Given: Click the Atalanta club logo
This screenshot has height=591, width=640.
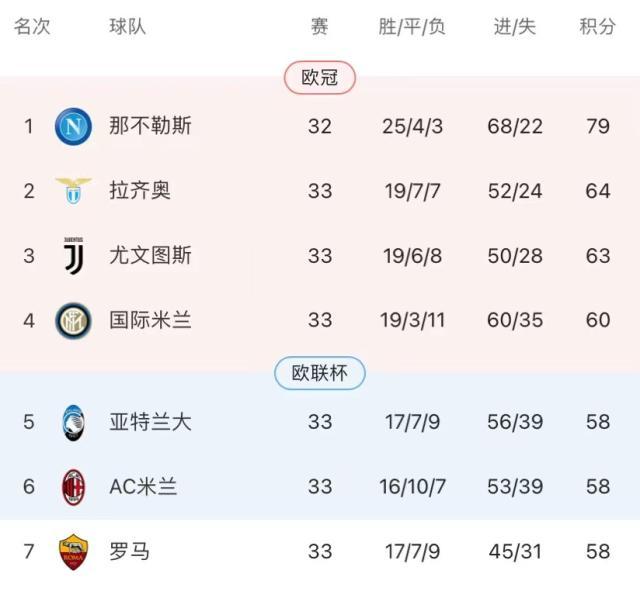Looking at the screenshot, I should click(x=73, y=422).
